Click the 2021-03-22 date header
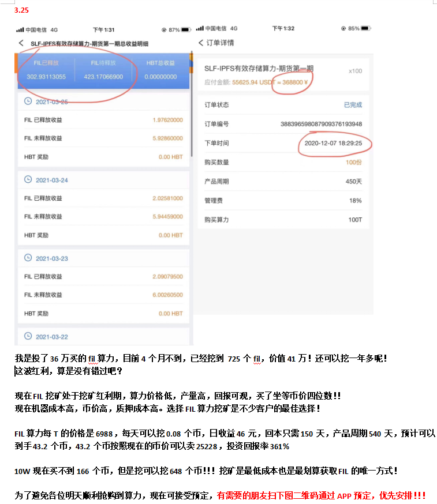 [x=52, y=337]
